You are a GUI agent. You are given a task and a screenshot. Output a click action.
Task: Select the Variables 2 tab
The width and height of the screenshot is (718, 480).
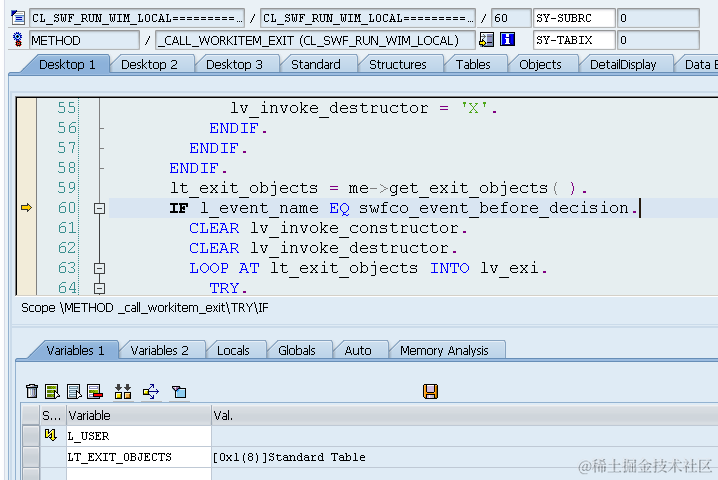click(159, 350)
